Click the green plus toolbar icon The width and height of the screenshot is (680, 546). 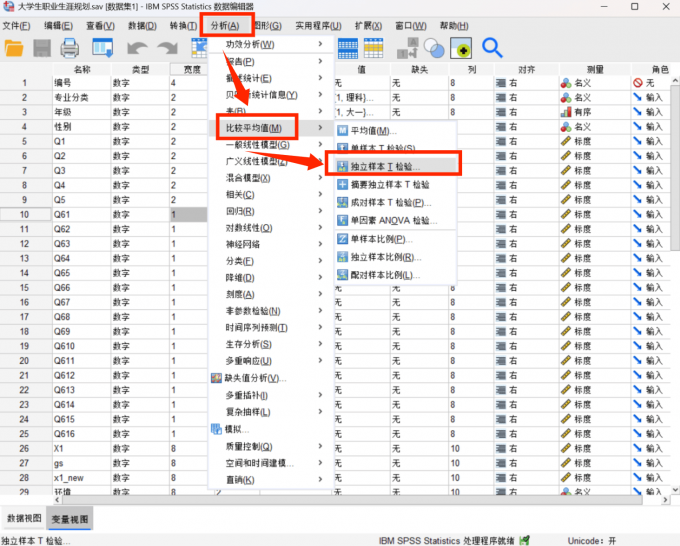461,48
